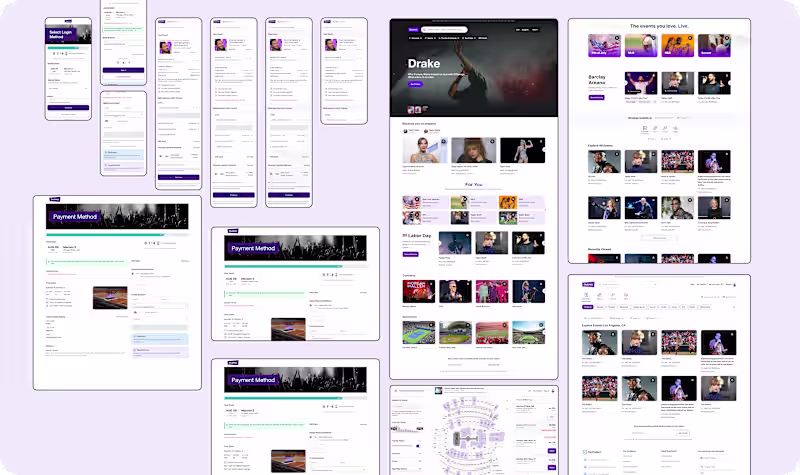Screen dimensions: 800x475
Task: Toggle the blue switch in the seat map filter sidebar
Action: coord(417,446)
